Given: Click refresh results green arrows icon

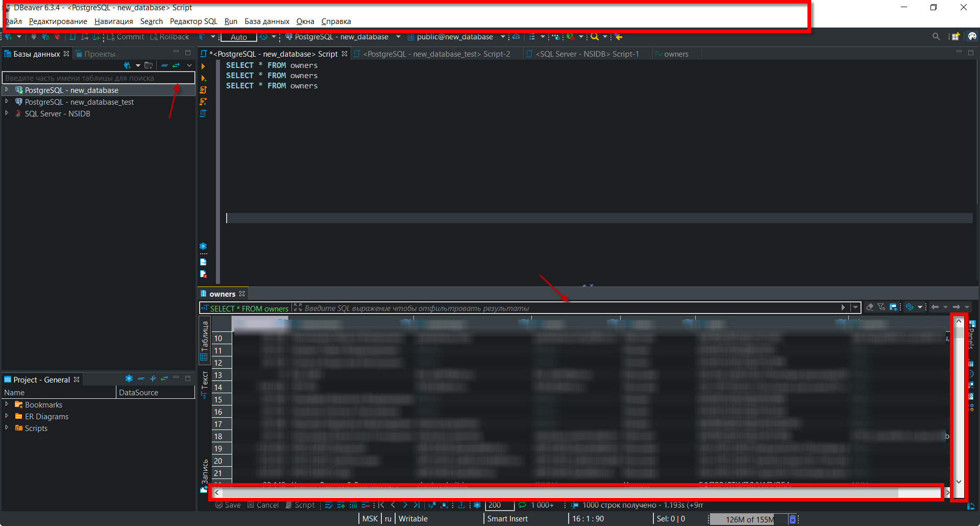Looking at the screenshot, I should click(x=522, y=505).
